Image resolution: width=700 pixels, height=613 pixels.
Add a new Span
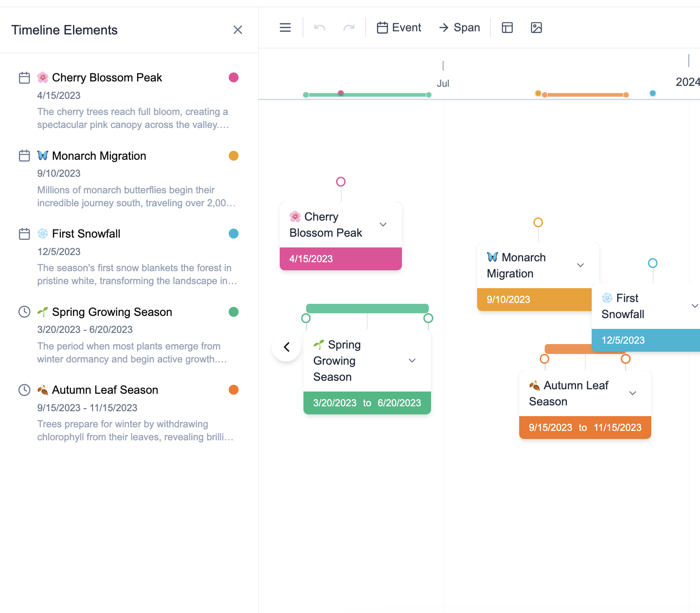[459, 28]
